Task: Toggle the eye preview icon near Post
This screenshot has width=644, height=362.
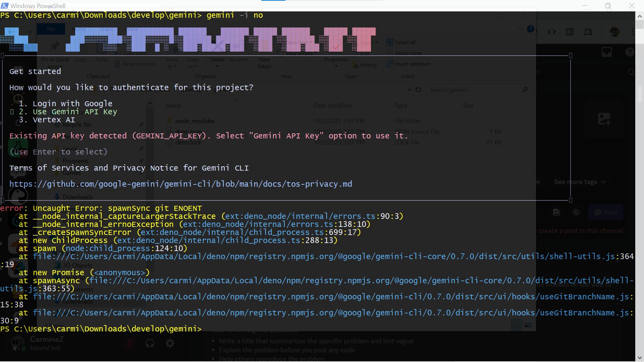Action: pyautogui.click(x=576, y=212)
